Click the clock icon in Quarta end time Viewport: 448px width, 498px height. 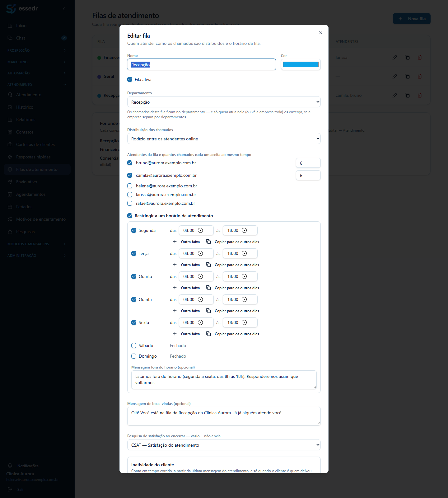click(244, 276)
